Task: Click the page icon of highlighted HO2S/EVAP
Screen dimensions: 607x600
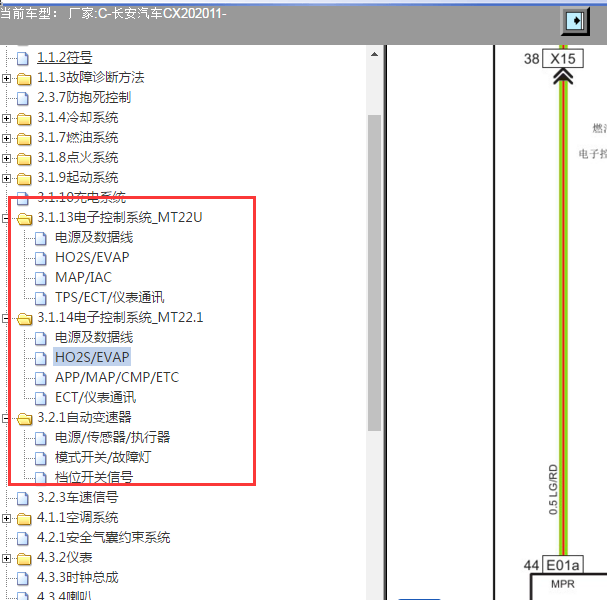Action: point(41,358)
